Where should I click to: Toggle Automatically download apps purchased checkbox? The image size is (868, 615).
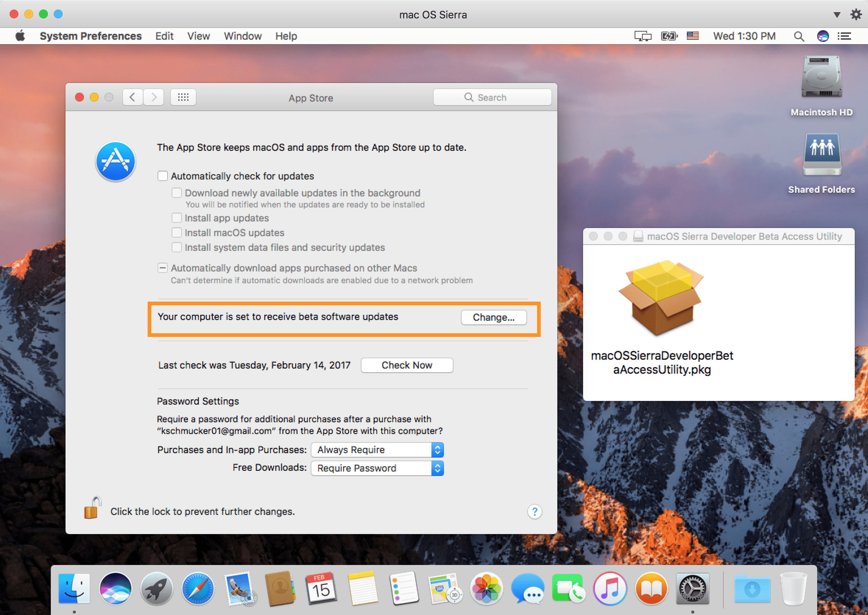coord(163,268)
